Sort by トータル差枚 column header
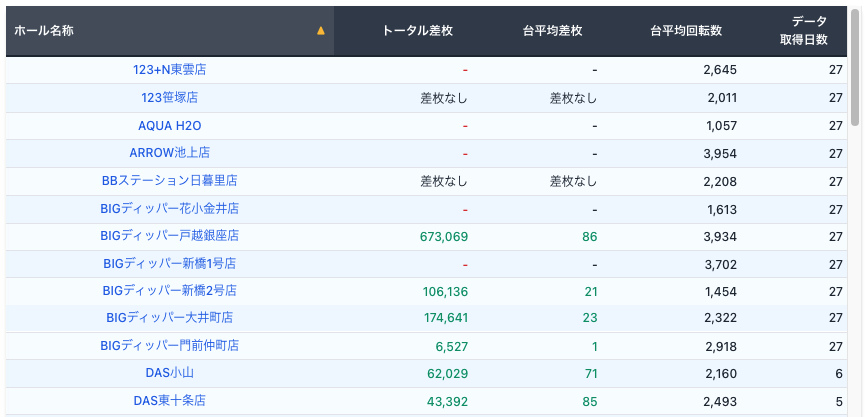This screenshot has width=865, height=417. 418,31
